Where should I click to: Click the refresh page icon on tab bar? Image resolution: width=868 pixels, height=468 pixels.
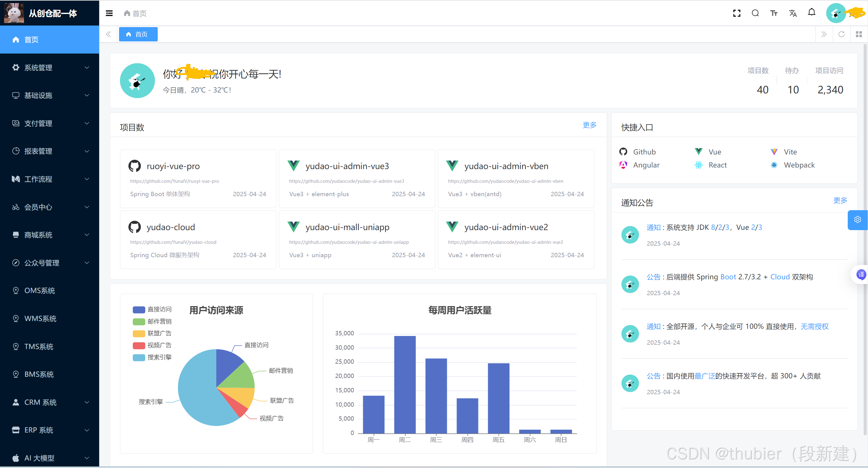click(x=842, y=34)
